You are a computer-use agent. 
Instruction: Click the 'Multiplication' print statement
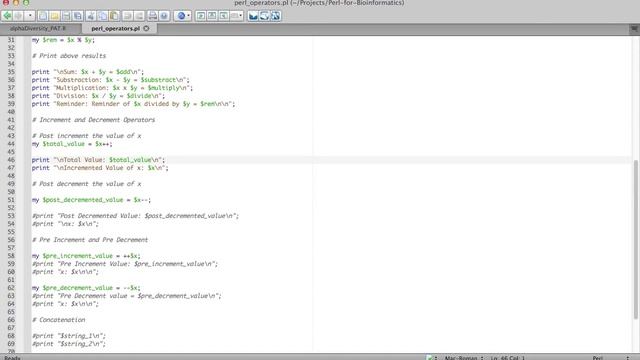tap(112, 88)
